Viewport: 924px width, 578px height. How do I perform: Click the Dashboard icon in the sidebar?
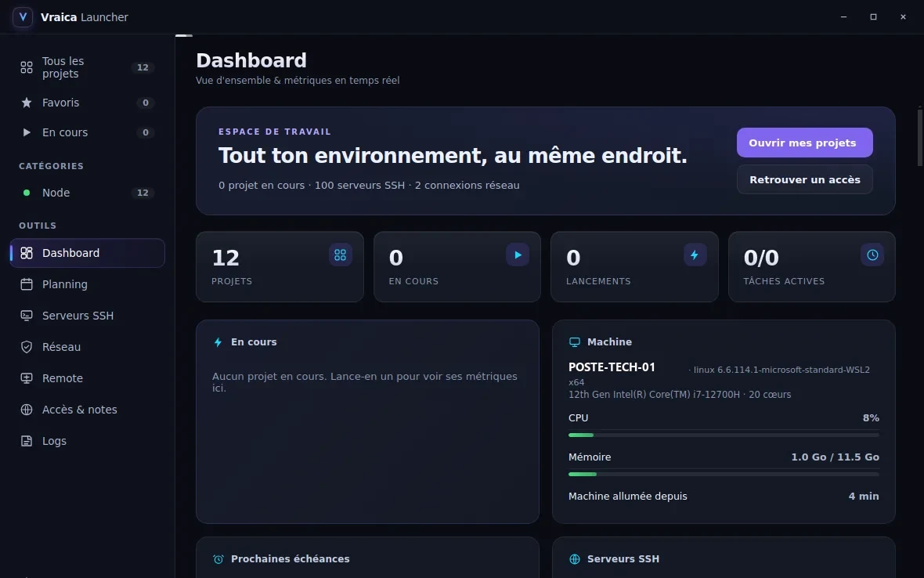(27, 253)
